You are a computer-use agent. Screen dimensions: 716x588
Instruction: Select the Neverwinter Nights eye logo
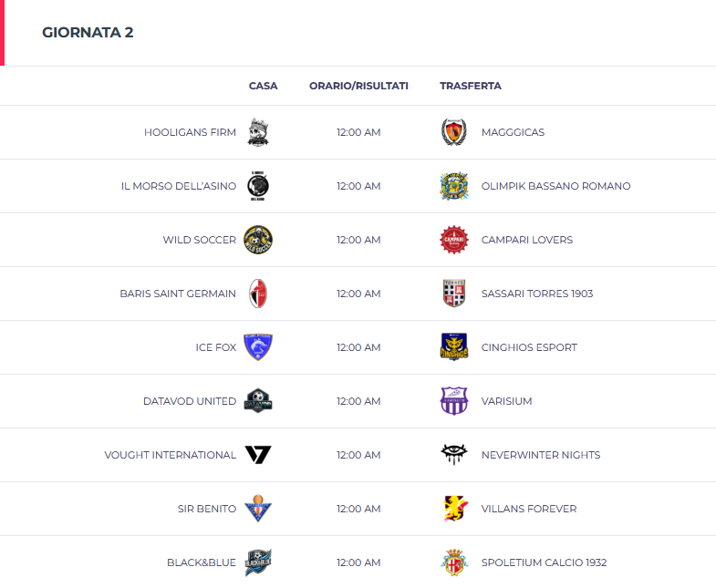[454, 454]
